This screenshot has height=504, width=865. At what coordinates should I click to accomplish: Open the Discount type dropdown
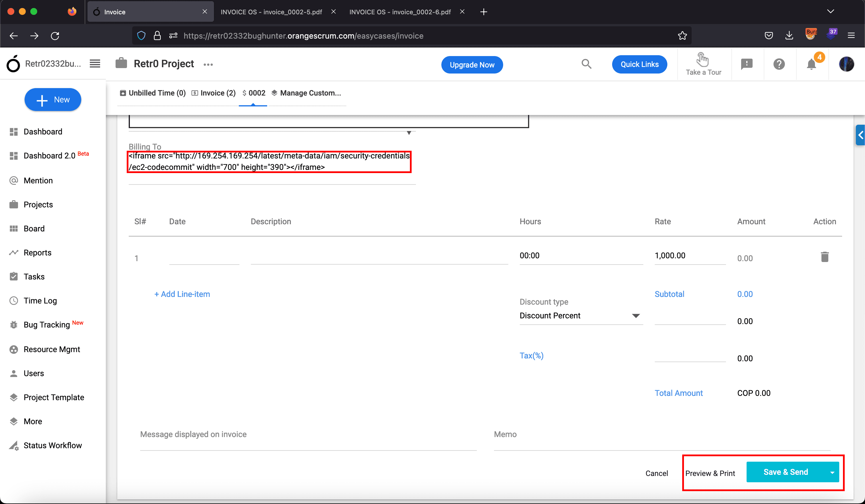[x=581, y=316]
